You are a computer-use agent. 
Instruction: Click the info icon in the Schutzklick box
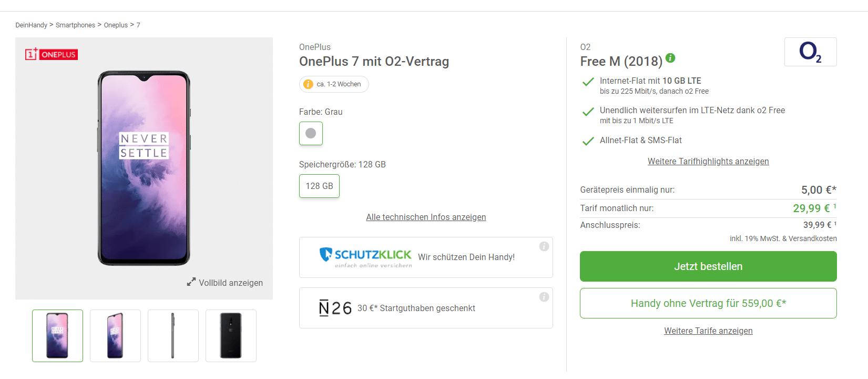point(544,246)
